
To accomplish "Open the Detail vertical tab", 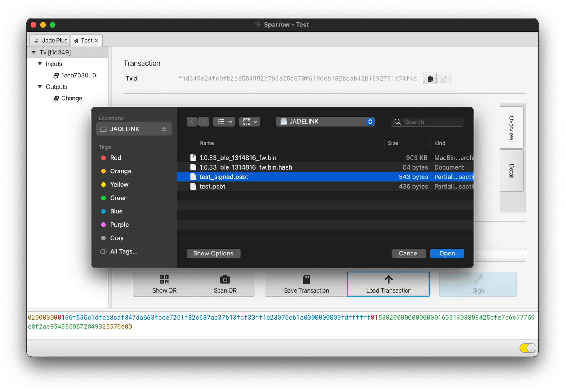I will [x=512, y=171].
